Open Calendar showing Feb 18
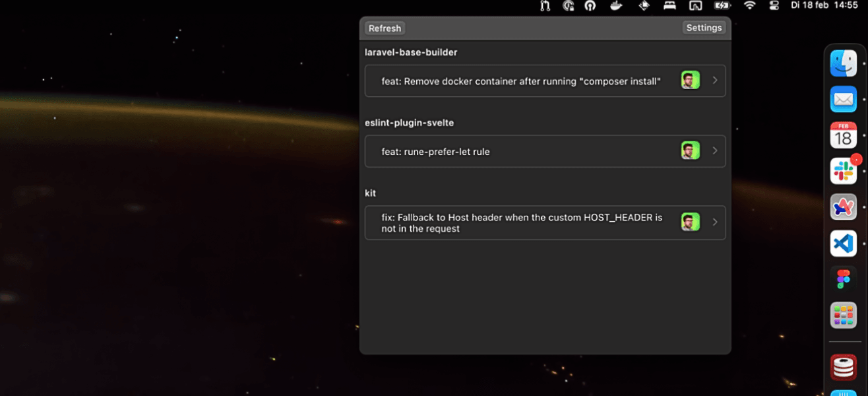 coord(843,135)
